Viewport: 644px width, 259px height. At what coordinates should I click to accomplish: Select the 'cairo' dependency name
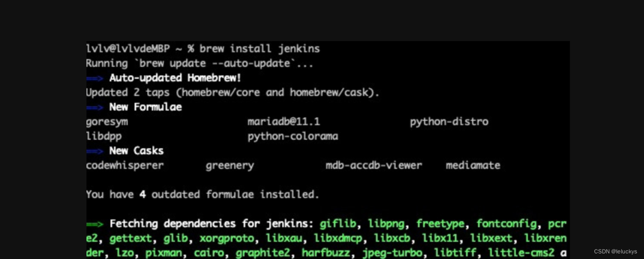pyautogui.click(x=209, y=253)
